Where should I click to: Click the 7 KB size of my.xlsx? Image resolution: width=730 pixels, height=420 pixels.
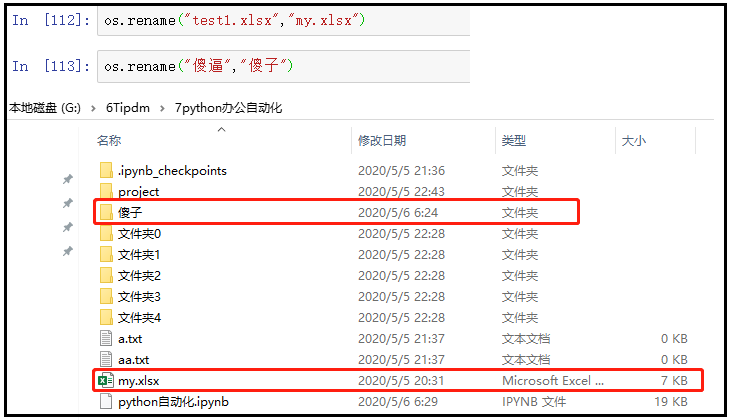[x=674, y=380]
